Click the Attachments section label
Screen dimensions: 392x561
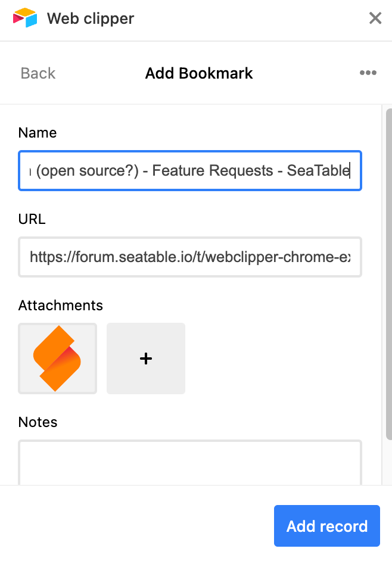coord(61,305)
